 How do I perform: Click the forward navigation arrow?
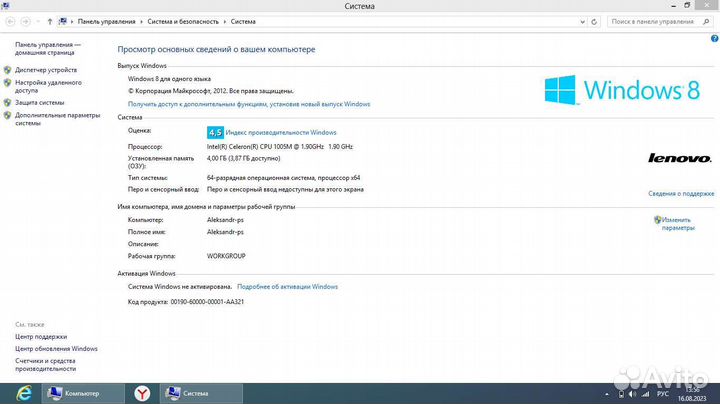(25, 22)
